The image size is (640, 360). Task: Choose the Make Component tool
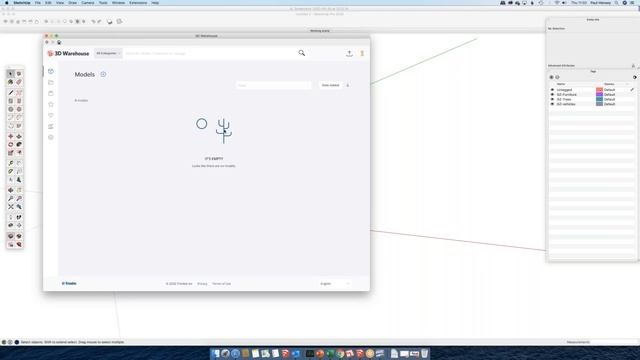pyautogui.click(x=19, y=74)
